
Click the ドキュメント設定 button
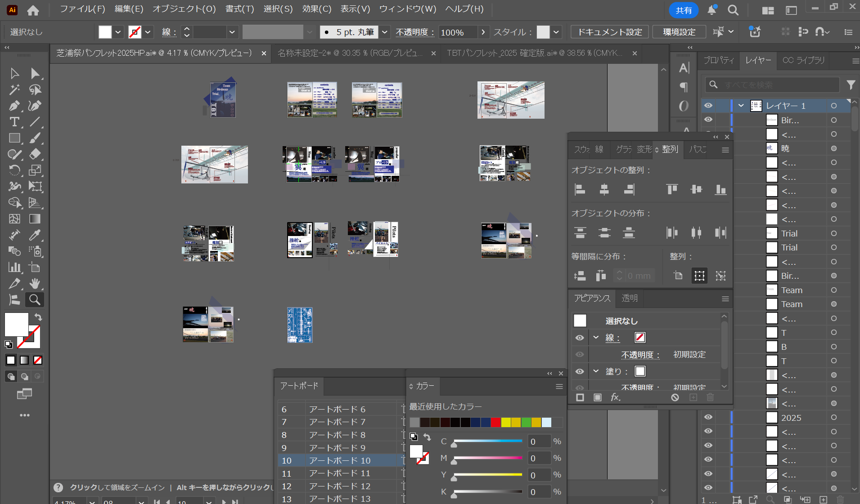[610, 32]
